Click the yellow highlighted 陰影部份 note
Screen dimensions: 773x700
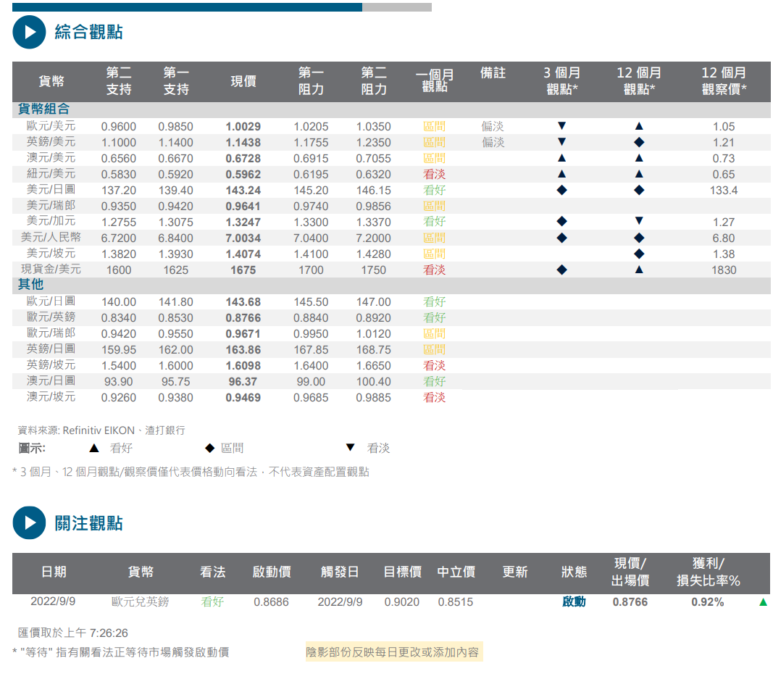tap(393, 652)
